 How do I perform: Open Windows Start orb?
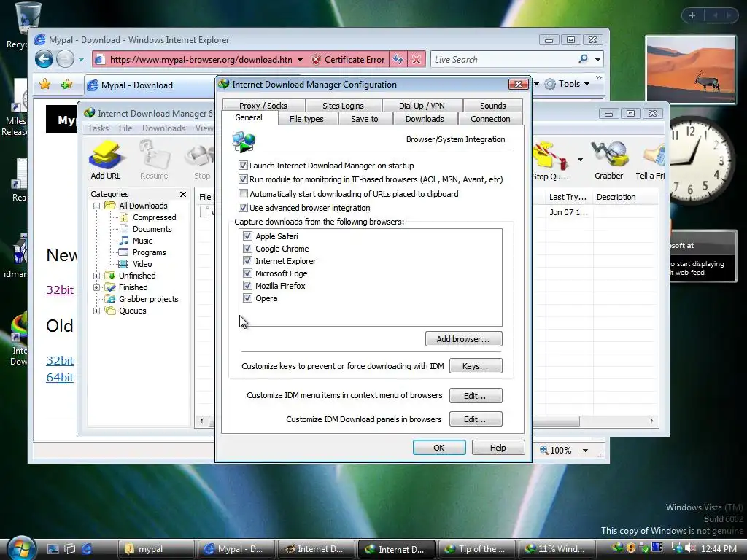[x=21, y=548]
